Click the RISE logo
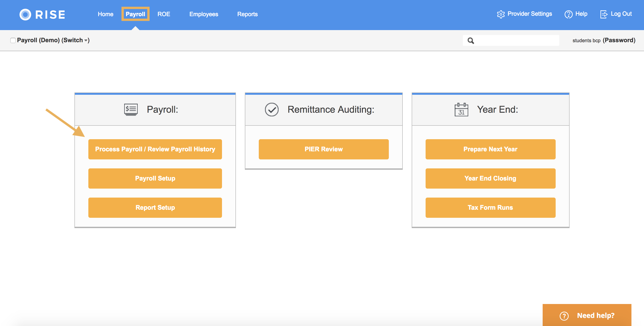Viewport: 644px width, 326px height. 41,14
